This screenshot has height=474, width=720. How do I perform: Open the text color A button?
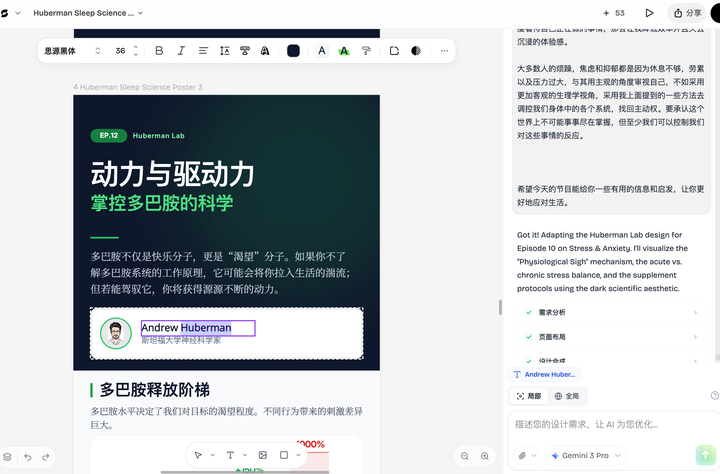[322, 51]
